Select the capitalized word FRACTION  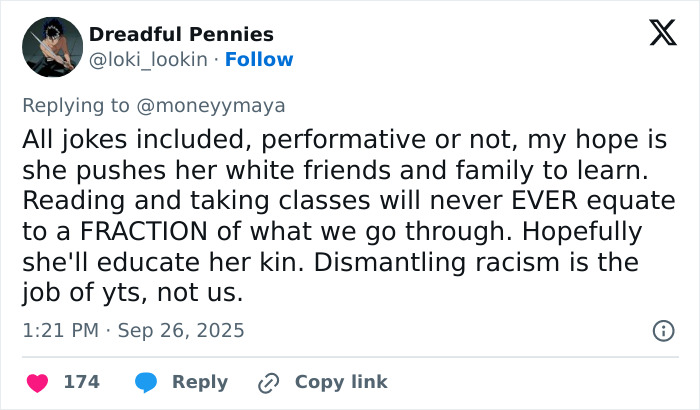point(144,231)
